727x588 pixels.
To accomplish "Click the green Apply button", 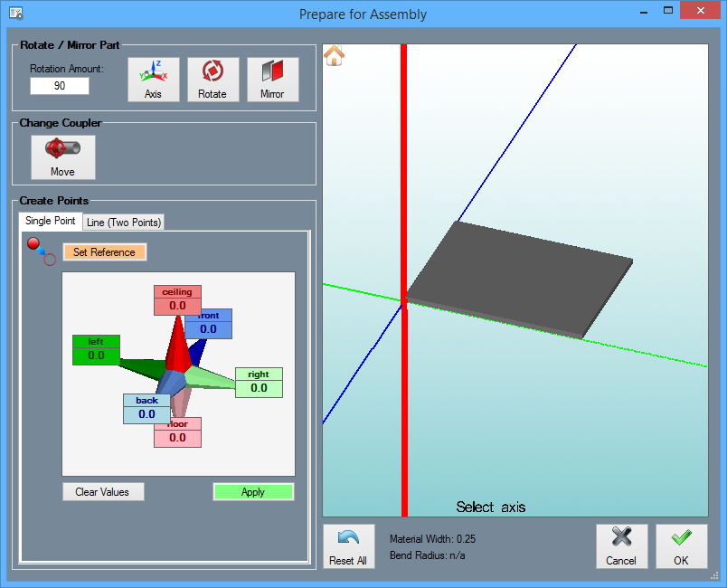I will point(253,492).
